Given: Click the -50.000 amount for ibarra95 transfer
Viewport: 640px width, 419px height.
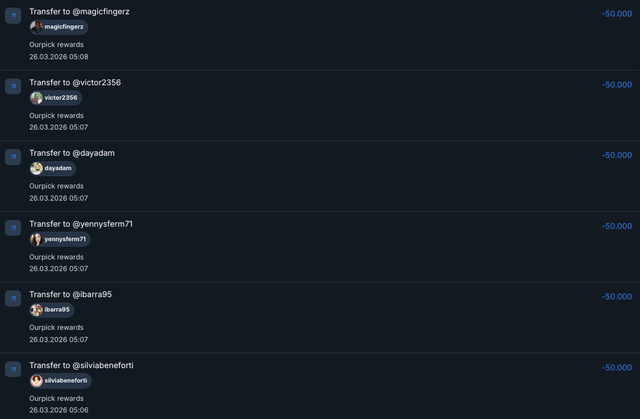Looking at the screenshot, I should [616, 297].
